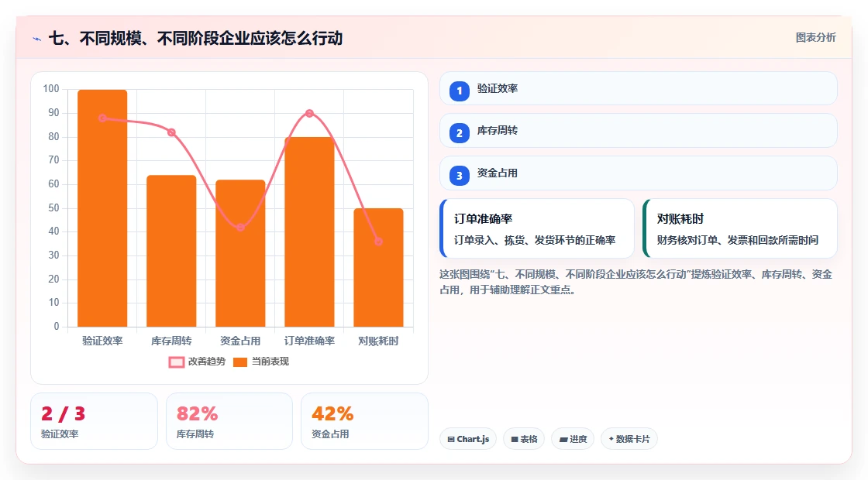Click the 42% 资金占用 stat card

coord(364,421)
